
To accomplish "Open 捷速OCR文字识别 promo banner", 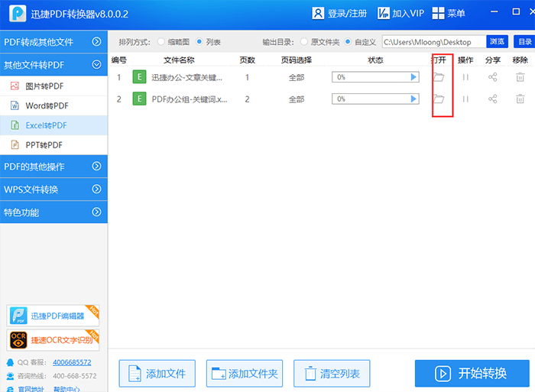I will coord(53,340).
